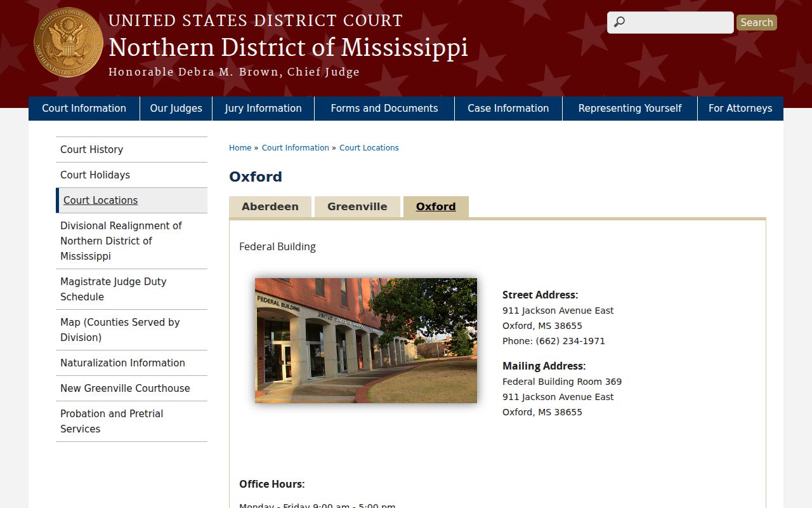The width and height of the screenshot is (812, 508).
Task: Select Court Locations in sidebar
Action: tap(131, 201)
